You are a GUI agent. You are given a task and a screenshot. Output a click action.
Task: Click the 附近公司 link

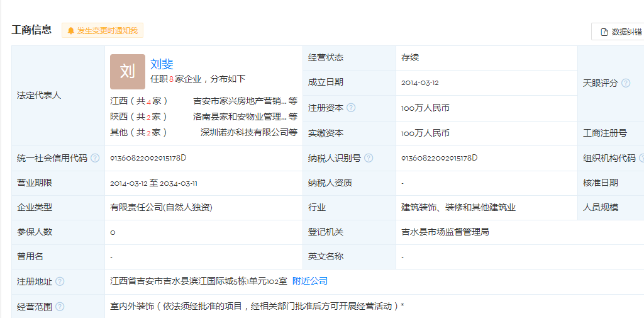point(310,281)
